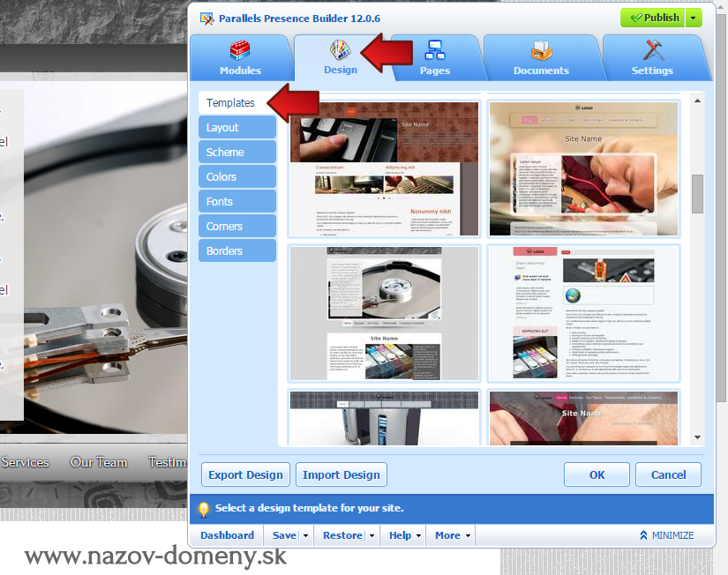Select the Templates sidebar item
Image resolution: width=728 pixels, height=575 pixels.
237,102
